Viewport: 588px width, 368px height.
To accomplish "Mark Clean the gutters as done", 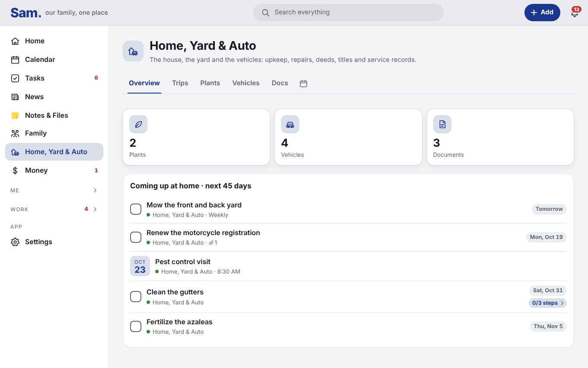I will coord(136,297).
